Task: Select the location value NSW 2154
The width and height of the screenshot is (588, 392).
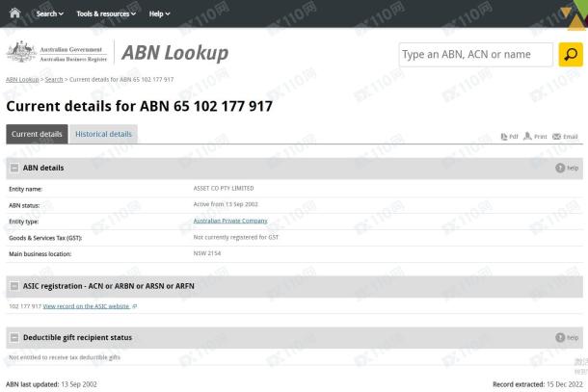Action: (x=207, y=253)
